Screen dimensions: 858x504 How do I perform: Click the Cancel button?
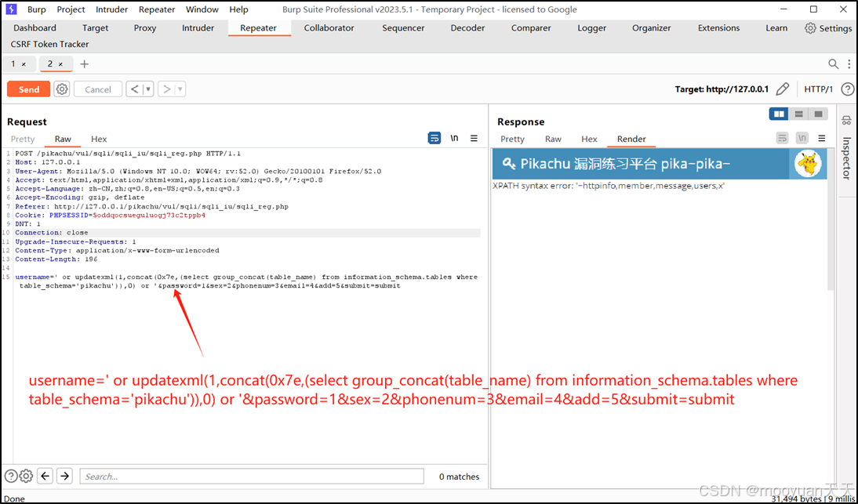click(x=98, y=89)
